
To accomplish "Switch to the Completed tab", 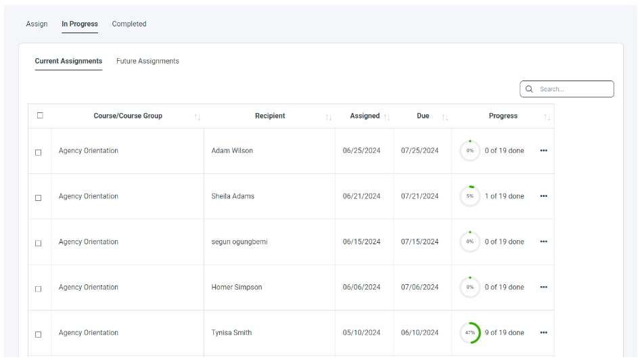I will click(129, 24).
